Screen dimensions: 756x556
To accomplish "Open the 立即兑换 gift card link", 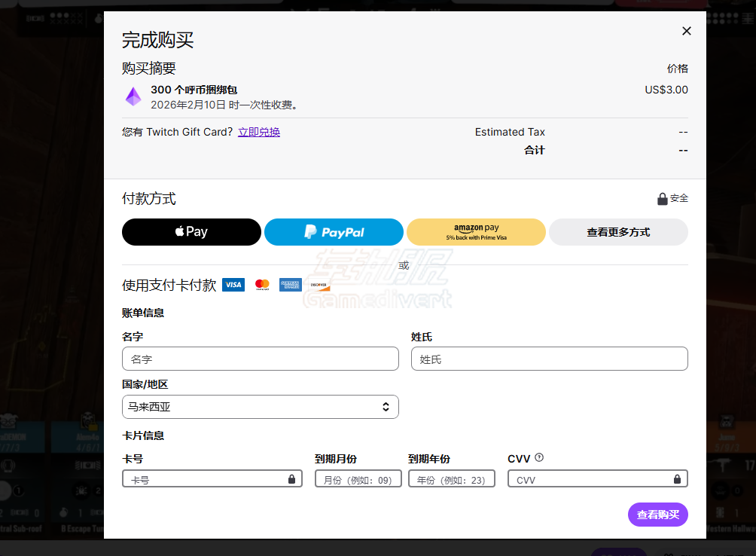I will pyautogui.click(x=258, y=132).
